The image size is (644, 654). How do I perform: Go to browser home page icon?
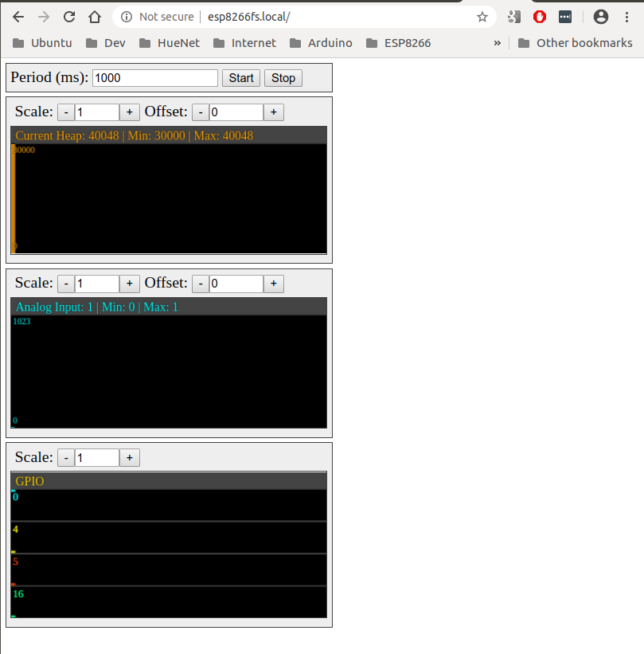point(95,17)
